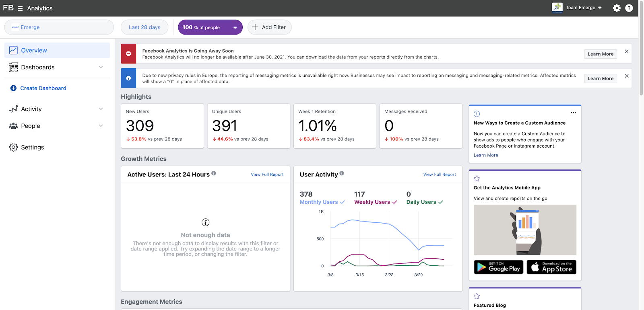Dismiss the Europe privacy rules banner

pyautogui.click(x=627, y=76)
